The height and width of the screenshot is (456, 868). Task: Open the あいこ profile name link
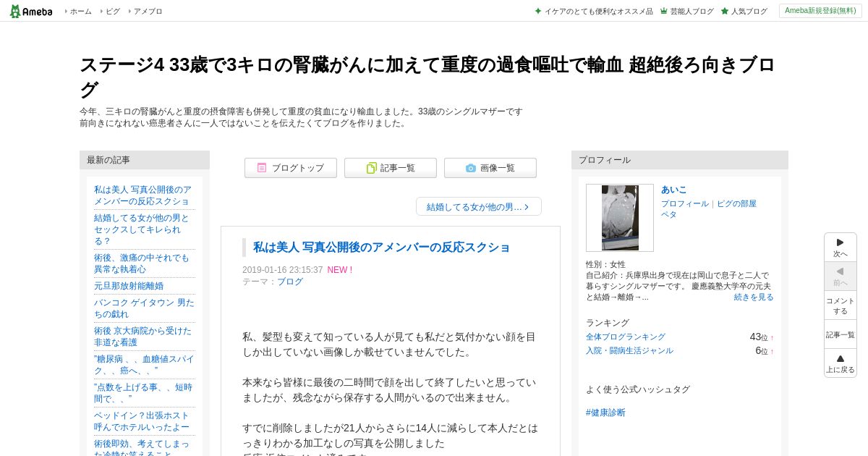click(x=673, y=190)
